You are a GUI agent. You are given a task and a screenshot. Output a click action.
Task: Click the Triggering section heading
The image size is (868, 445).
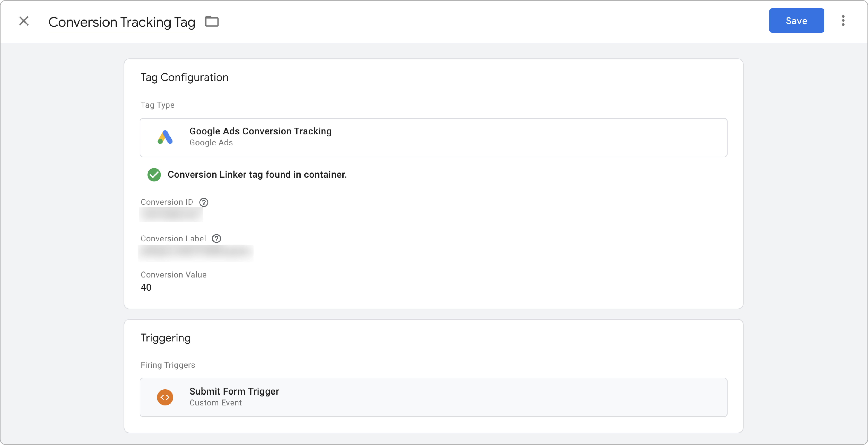166,338
